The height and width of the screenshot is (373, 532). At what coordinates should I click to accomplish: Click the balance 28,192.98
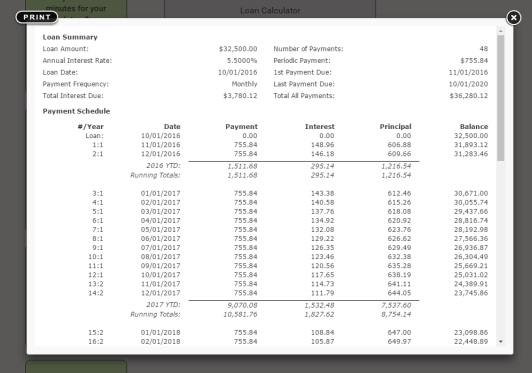pos(471,230)
